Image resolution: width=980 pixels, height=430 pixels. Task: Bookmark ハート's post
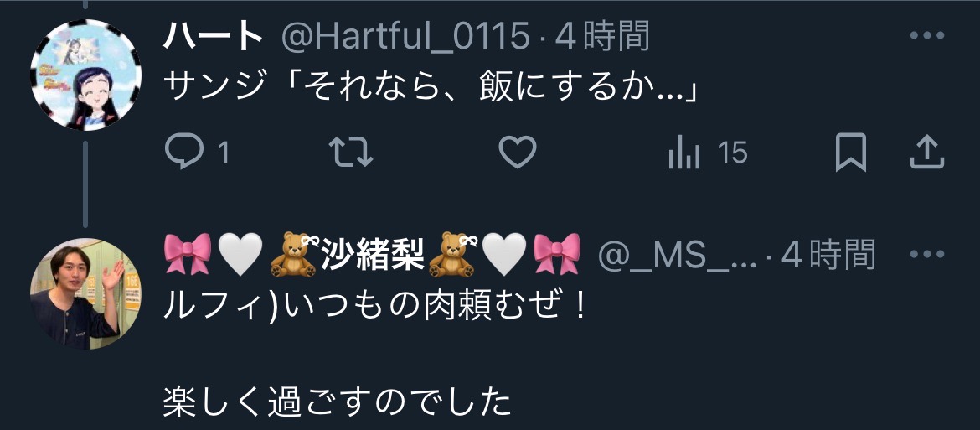pyautogui.click(x=851, y=153)
